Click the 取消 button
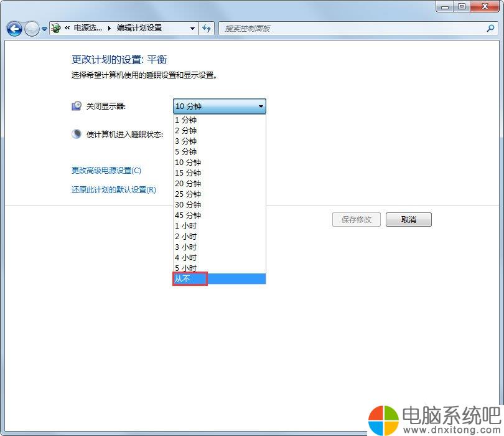 (x=409, y=219)
